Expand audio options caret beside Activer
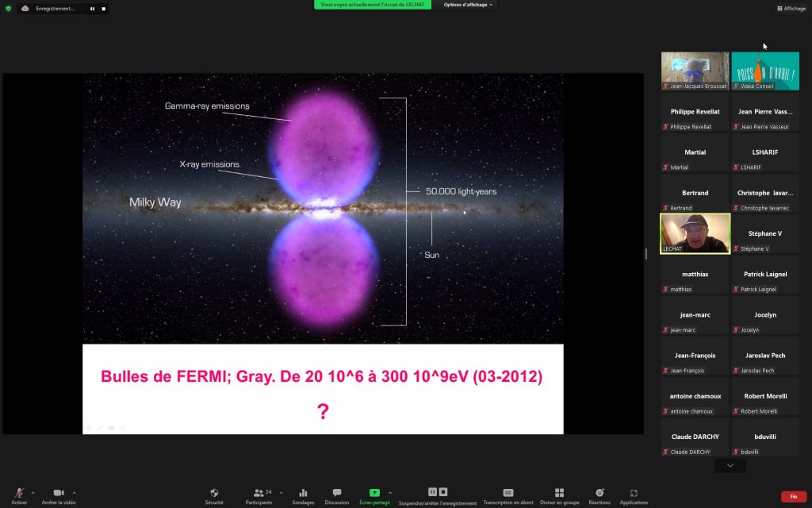This screenshot has width=812, height=508. pyautogui.click(x=33, y=493)
